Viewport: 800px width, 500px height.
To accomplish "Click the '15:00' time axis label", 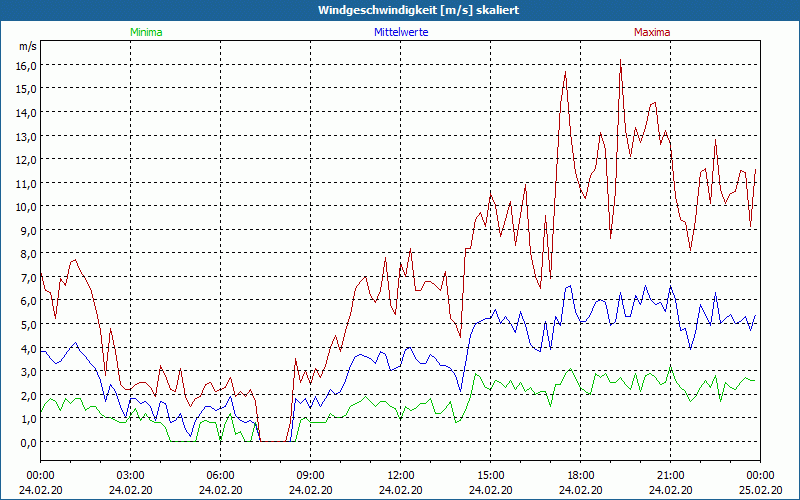I will pos(491,476).
